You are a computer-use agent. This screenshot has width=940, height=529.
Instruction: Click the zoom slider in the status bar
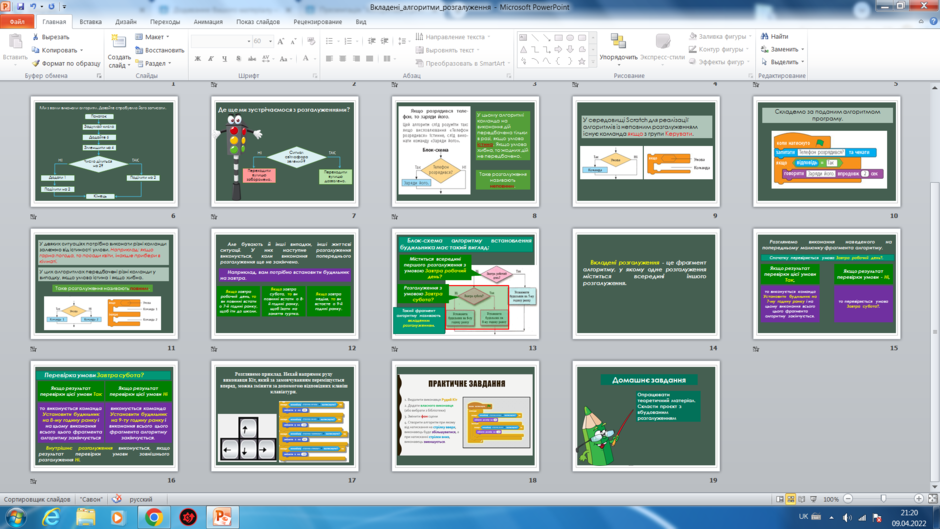click(883, 499)
